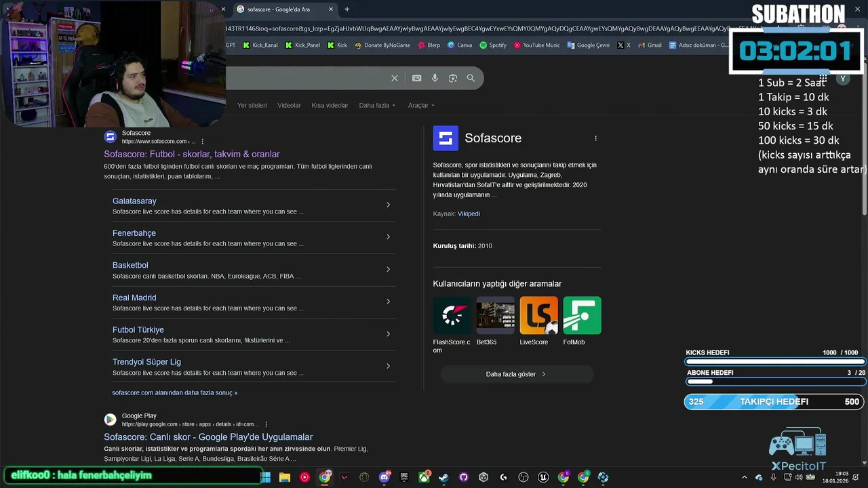Open Xbox app from taskbar
The width and height of the screenshot is (868, 488).
click(424, 477)
